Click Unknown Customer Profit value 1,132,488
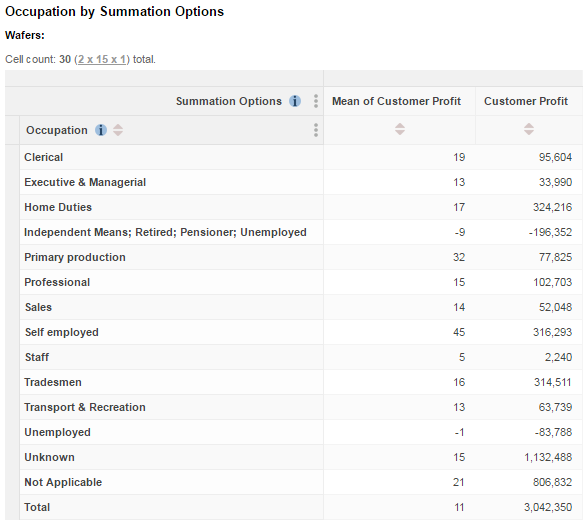Image resolution: width=586 pixels, height=523 pixels. click(x=548, y=457)
